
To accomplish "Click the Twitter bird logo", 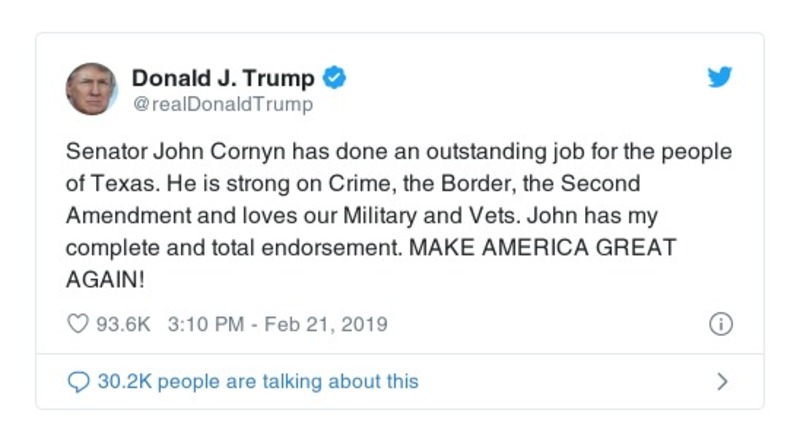I will [x=720, y=78].
